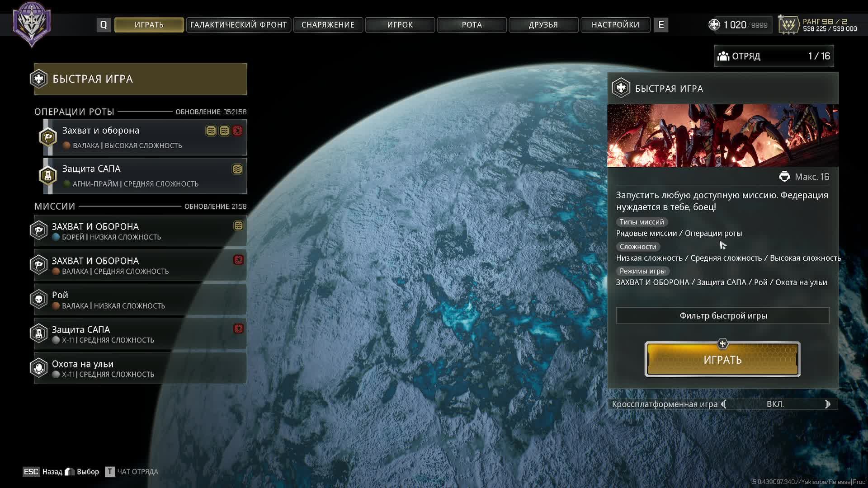Viewport: 868px width, 488px height.
Task: Click the egg icon on Охота на ульи mission
Action: [39, 367]
